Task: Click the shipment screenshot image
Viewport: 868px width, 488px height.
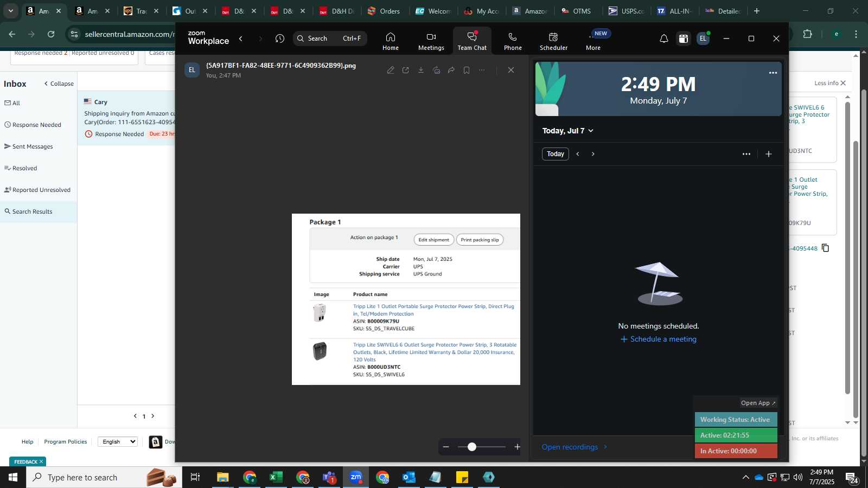Action: click(406, 299)
